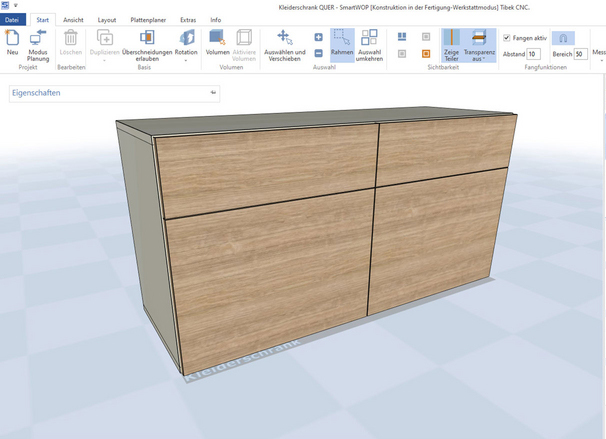Open the Extras tab
This screenshot has width=606, height=439.
click(188, 20)
